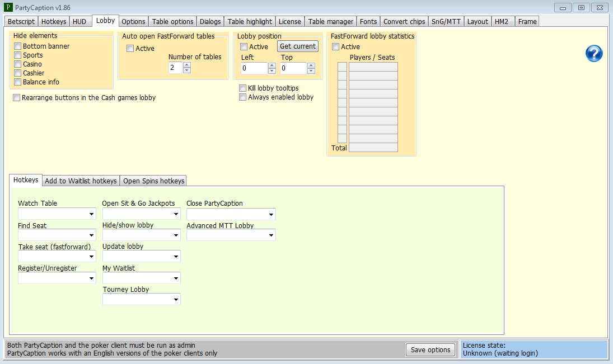Go to Convert chips tab

click(x=404, y=21)
